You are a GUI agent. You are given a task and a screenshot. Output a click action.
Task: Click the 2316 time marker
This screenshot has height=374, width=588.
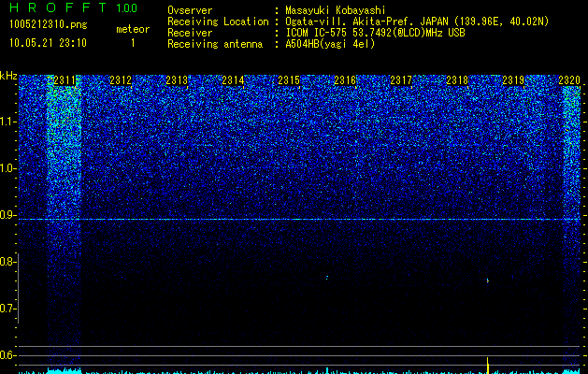345,80
